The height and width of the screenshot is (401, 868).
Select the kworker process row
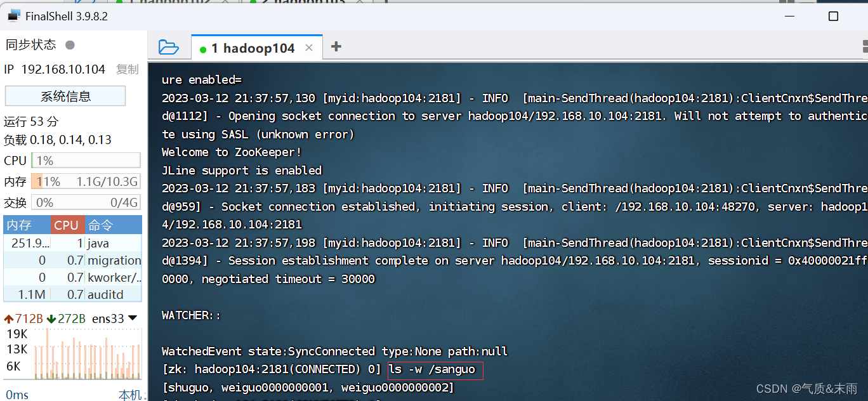(x=73, y=277)
